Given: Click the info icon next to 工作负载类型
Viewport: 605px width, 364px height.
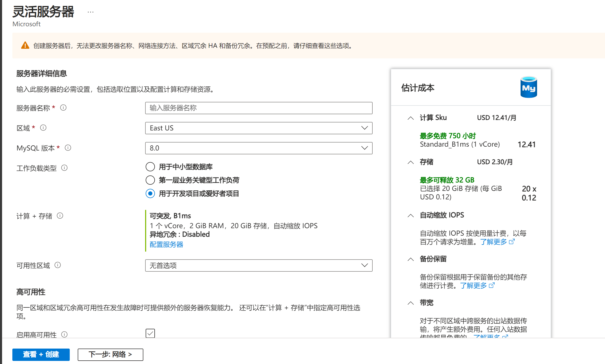Looking at the screenshot, I should pos(64,168).
